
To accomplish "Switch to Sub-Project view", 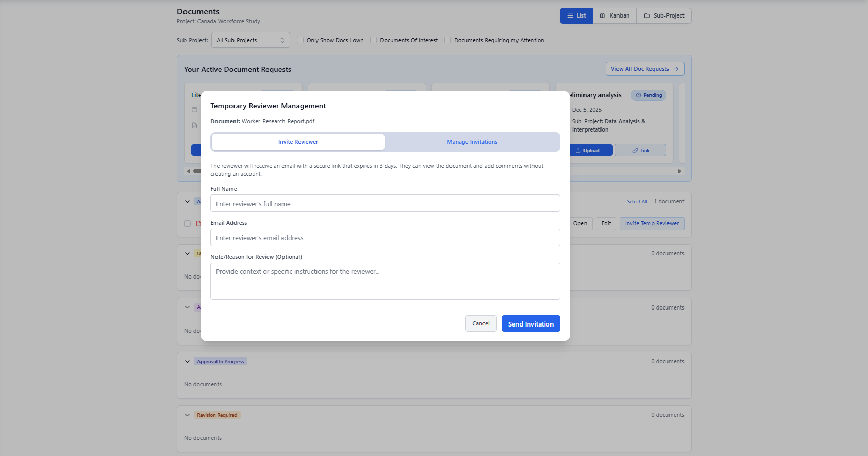I will point(664,15).
